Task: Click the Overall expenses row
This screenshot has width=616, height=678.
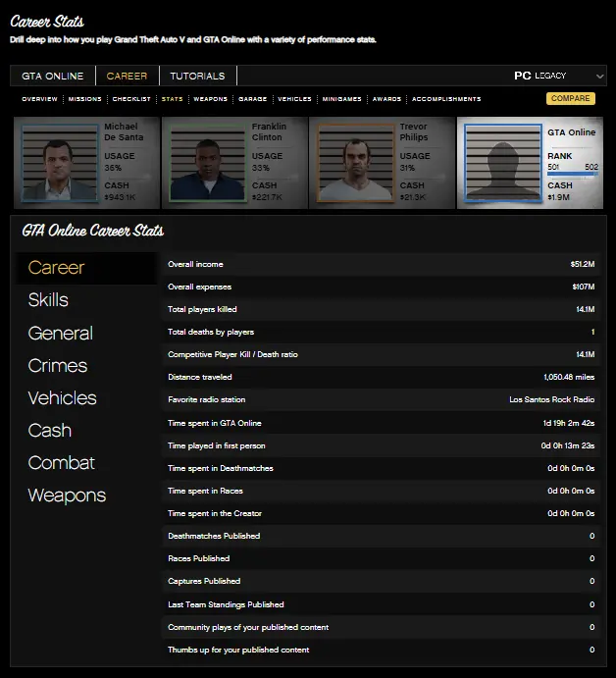Action: 382,287
